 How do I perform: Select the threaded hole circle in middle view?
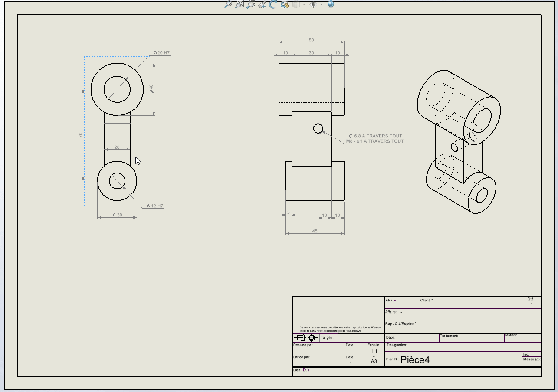pyautogui.click(x=318, y=128)
